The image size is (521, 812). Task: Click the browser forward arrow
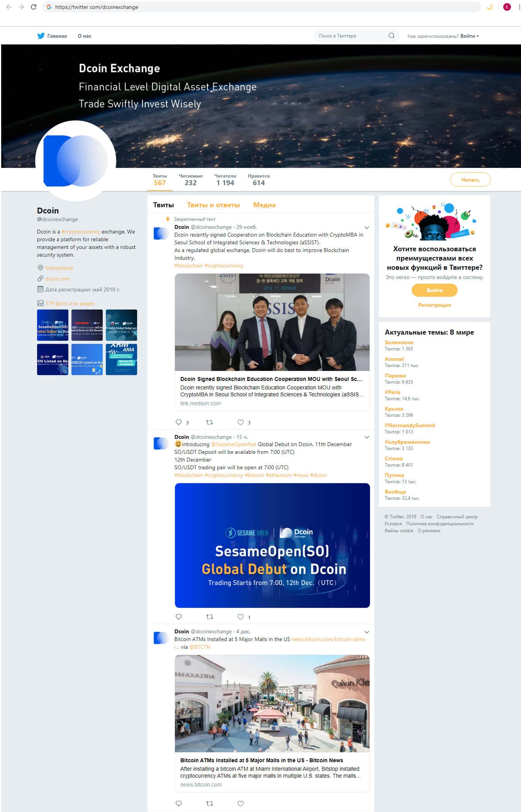point(21,7)
